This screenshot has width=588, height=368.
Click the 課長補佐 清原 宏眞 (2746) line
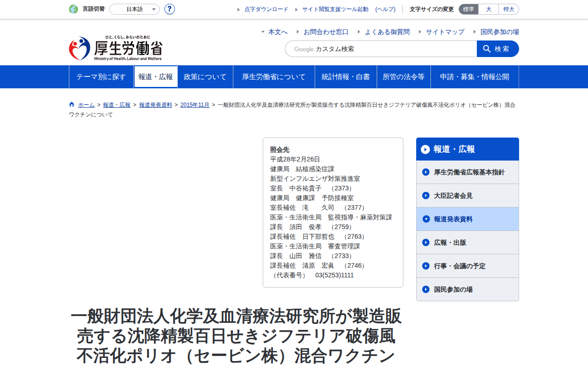[318, 265]
